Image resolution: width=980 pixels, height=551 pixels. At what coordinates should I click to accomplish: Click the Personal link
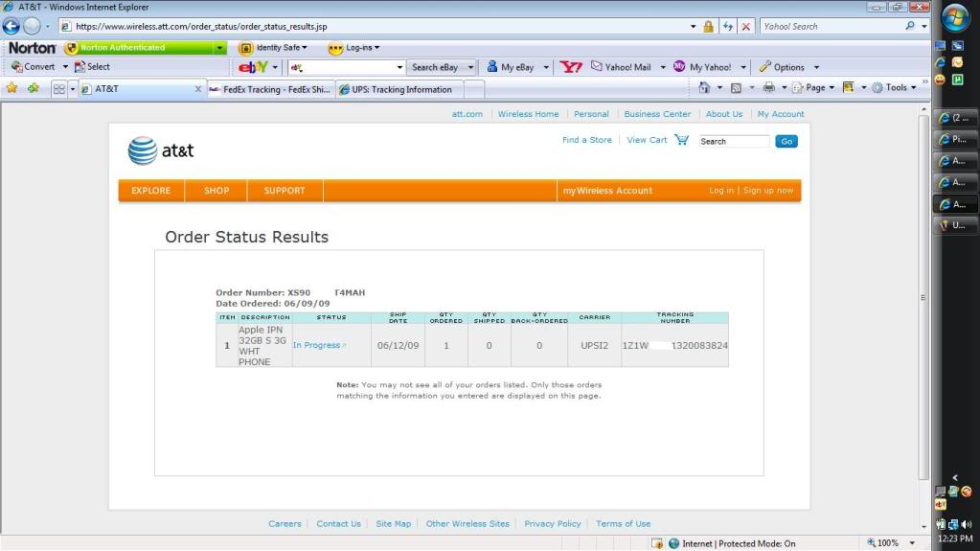click(x=591, y=114)
